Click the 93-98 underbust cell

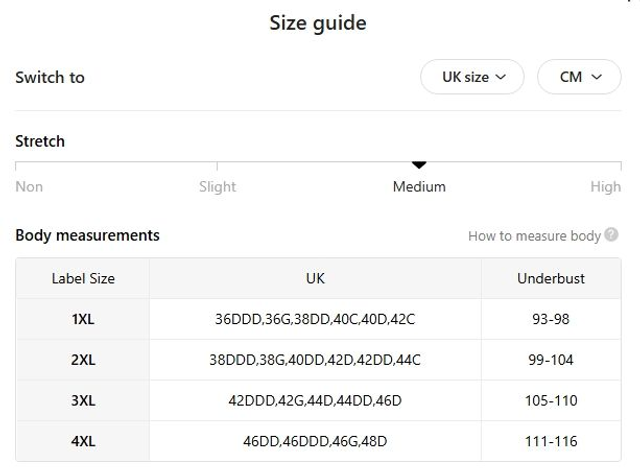[x=551, y=319]
